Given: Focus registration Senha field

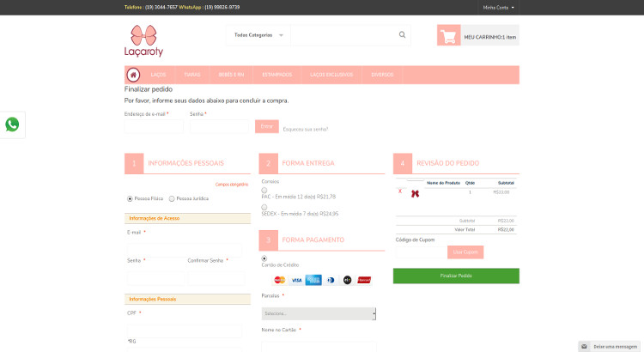Looking at the screenshot, I should point(155,278).
